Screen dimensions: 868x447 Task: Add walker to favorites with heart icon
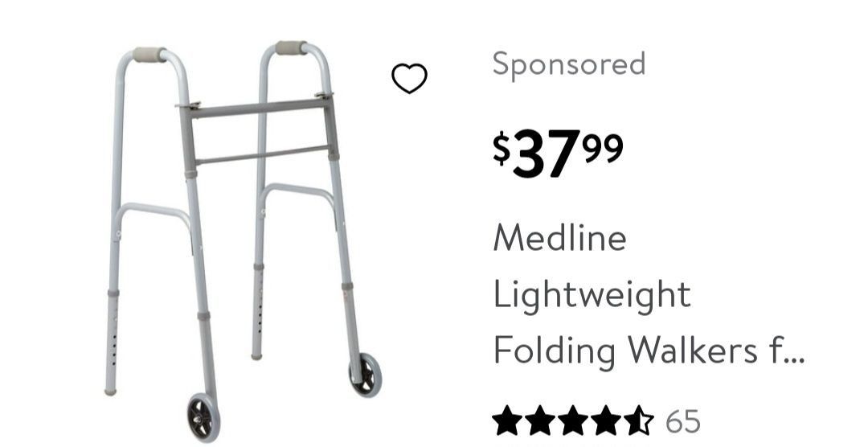[x=410, y=78]
